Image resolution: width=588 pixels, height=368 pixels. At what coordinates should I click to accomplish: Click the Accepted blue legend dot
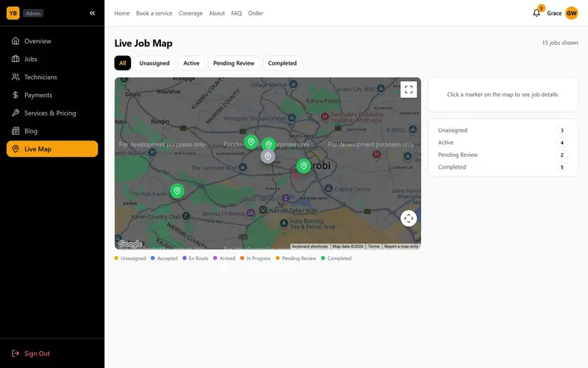(153, 258)
